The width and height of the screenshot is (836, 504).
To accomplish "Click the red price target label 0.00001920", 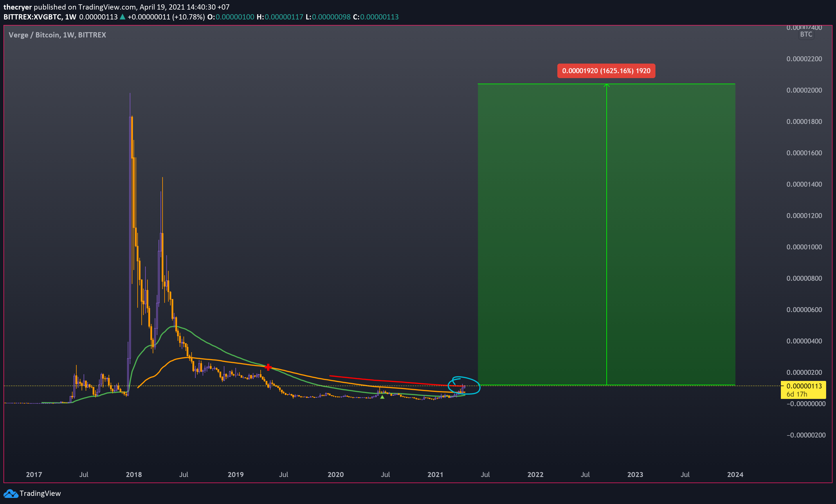I will (606, 71).
